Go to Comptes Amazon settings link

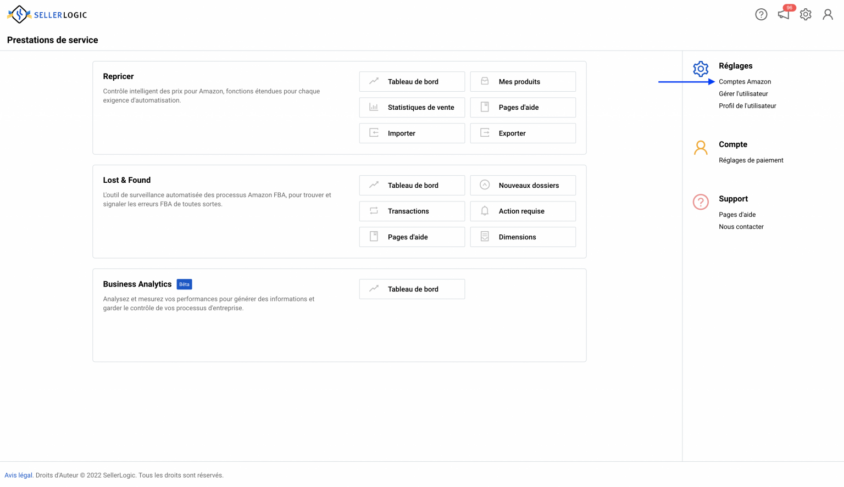[744, 82]
